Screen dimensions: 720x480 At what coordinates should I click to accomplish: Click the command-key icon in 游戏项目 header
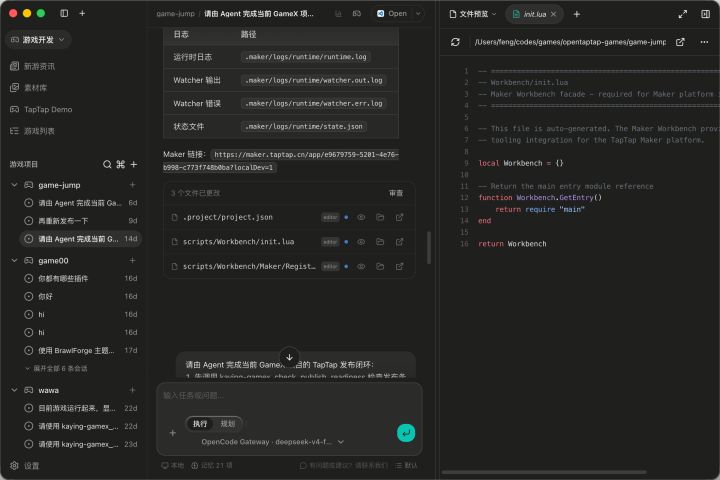tap(121, 164)
